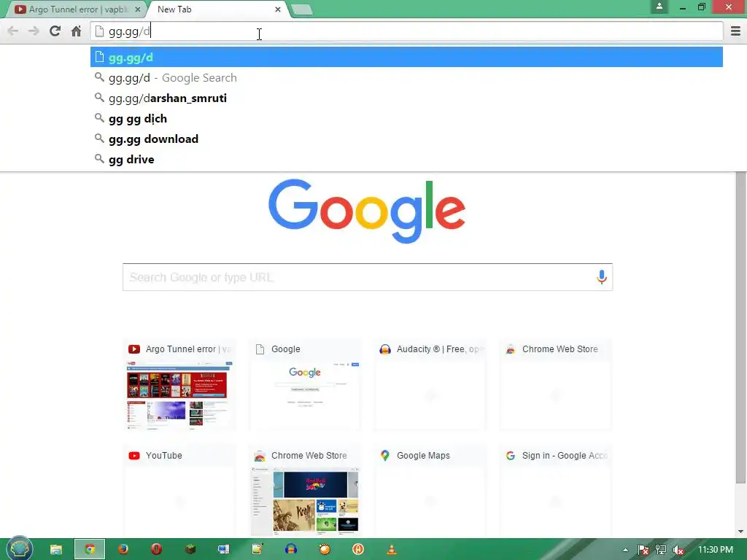
Task: Select the gg.gg download suggestion
Action: click(x=407, y=139)
